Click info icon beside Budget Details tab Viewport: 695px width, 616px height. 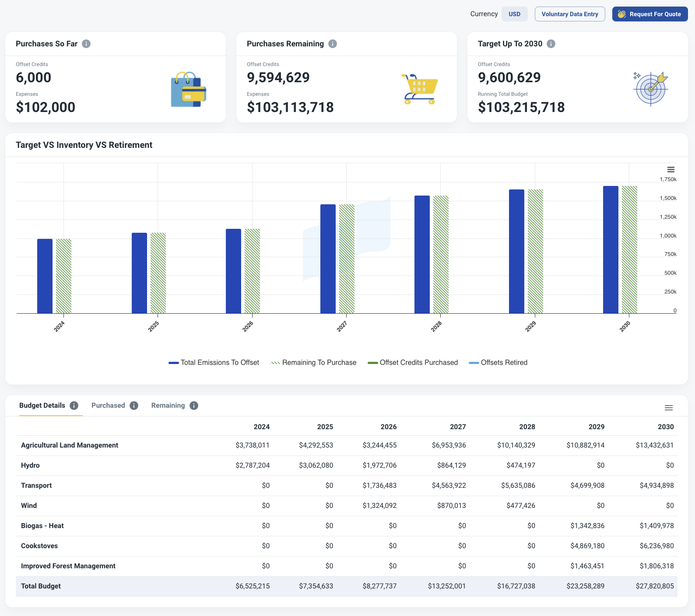click(74, 406)
